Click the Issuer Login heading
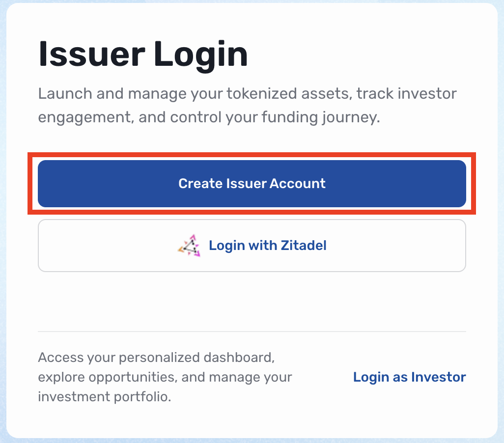504x443 pixels. pos(143,54)
